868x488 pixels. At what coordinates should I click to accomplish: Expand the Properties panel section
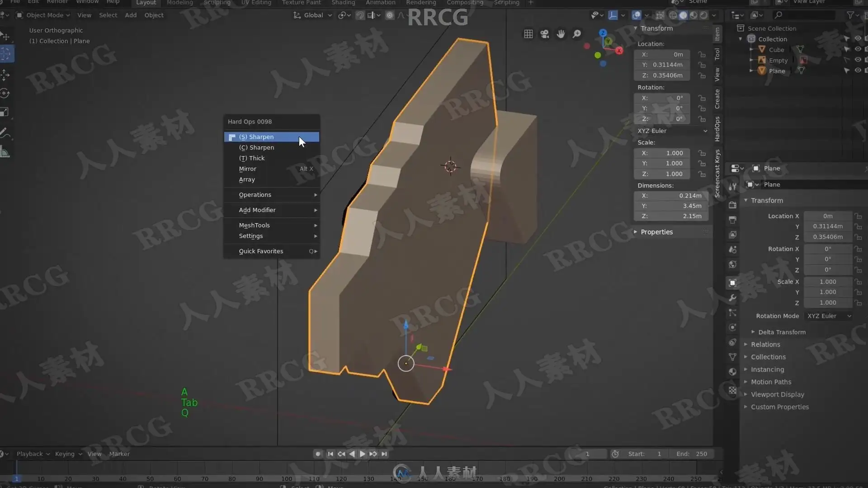(656, 232)
